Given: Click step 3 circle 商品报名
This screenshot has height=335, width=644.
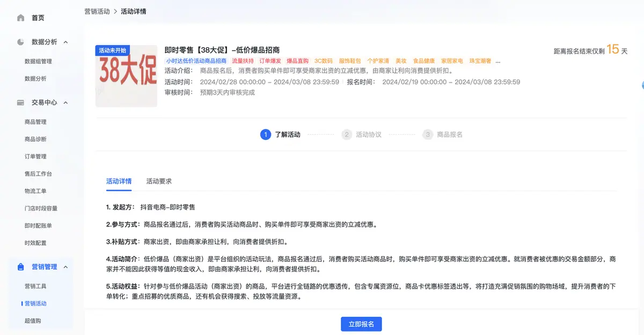Looking at the screenshot, I should pyautogui.click(x=428, y=134).
